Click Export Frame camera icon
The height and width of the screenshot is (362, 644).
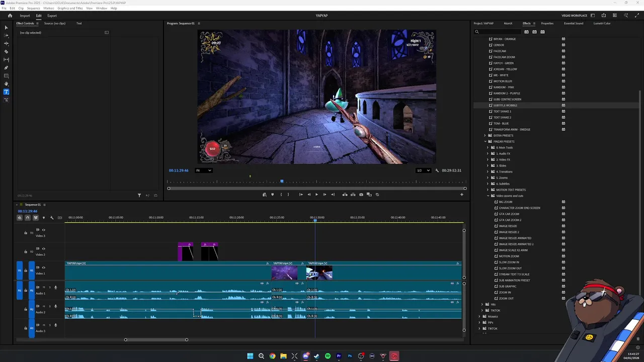(361, 195)
